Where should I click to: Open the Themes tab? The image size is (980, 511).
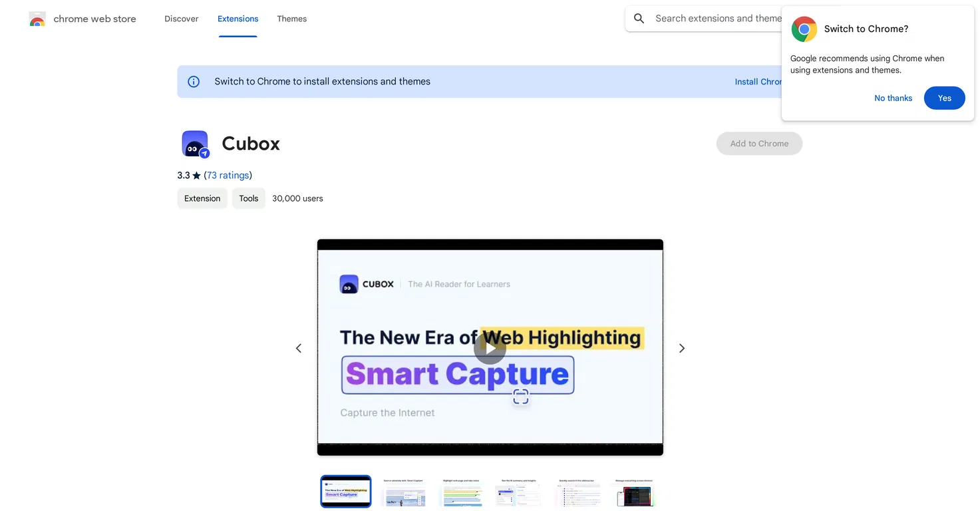pyautogui.click(x=292, y=19)
